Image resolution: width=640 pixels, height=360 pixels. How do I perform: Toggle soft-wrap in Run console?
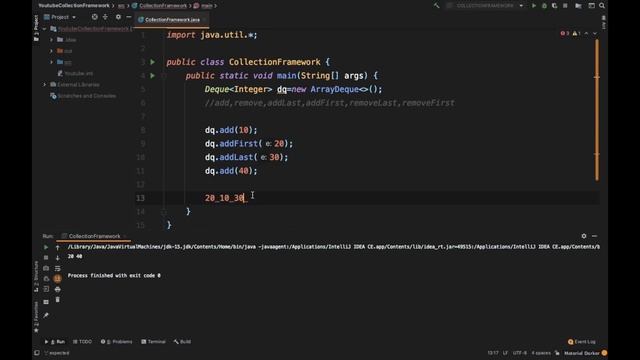tap(58, 268)
